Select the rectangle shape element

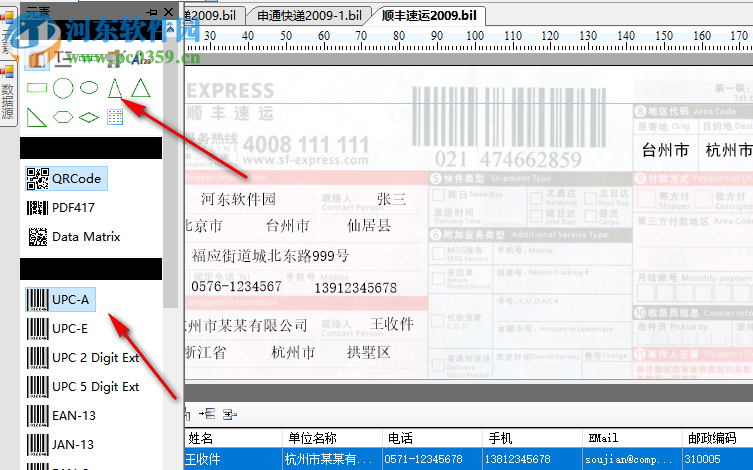coord(37,88)
